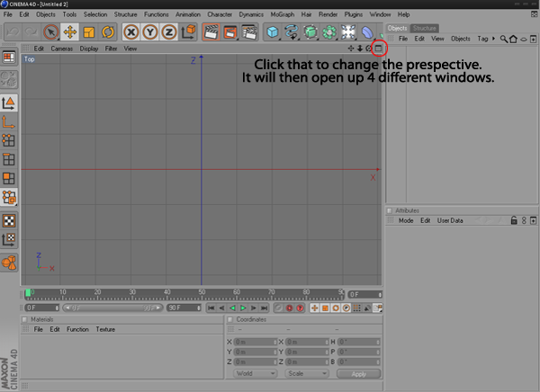
Task: Toggle viewport layout to four views
Action: 379,49
